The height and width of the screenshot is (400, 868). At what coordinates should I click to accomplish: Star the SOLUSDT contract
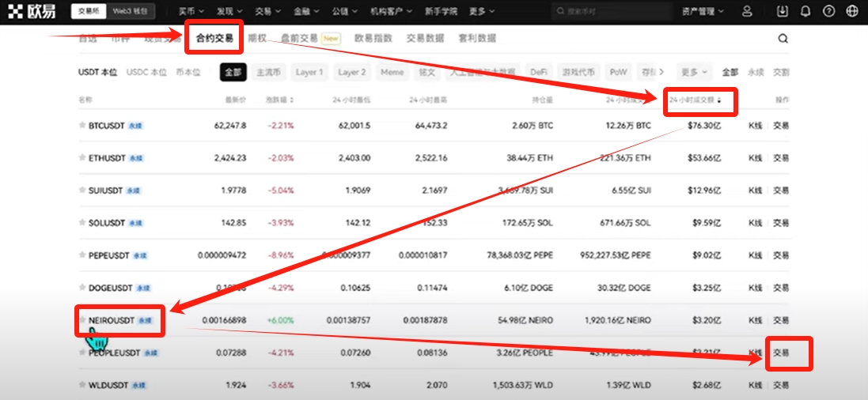point(82,223)
